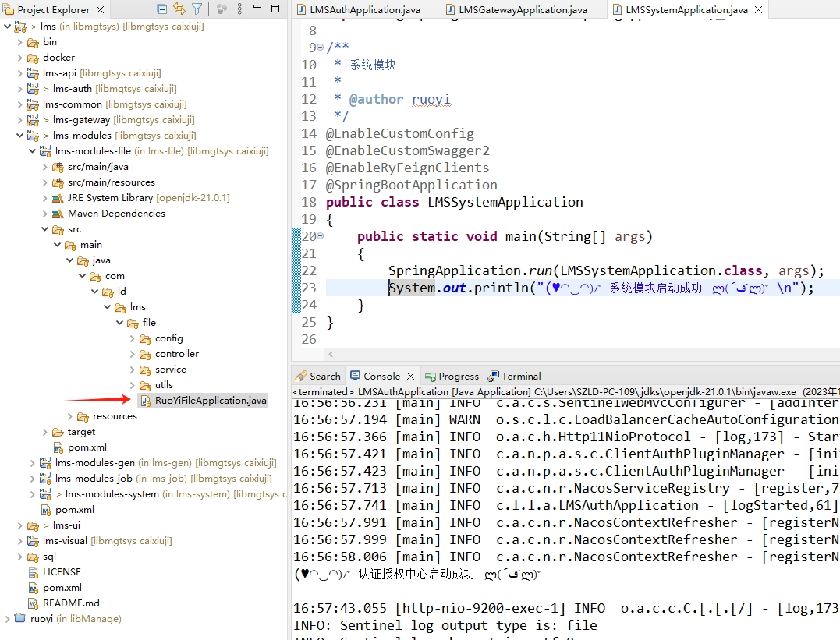Image resolution: width=840 pixels, height=640 pixels.
Task: Expand the config package folder
Action: click(x=133, y=338)
